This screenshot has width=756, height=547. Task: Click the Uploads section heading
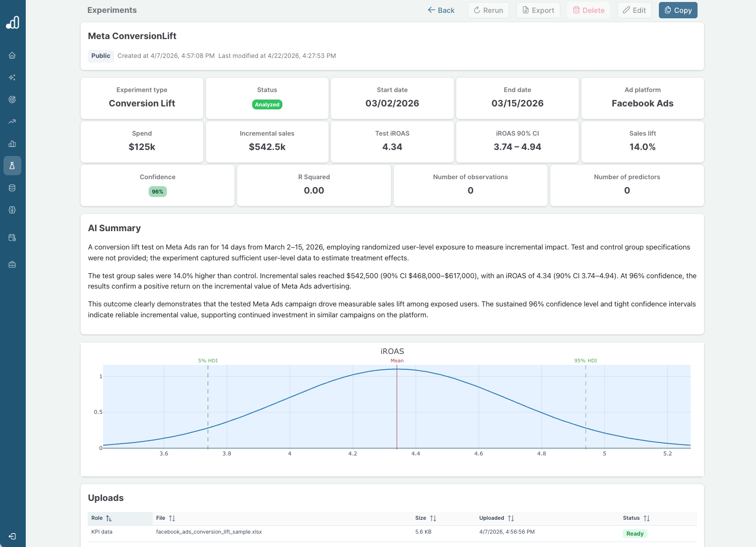point(106,498)
